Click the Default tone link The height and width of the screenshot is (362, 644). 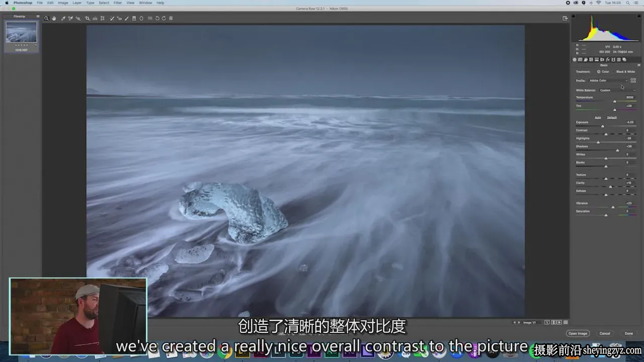click(612, 118)
